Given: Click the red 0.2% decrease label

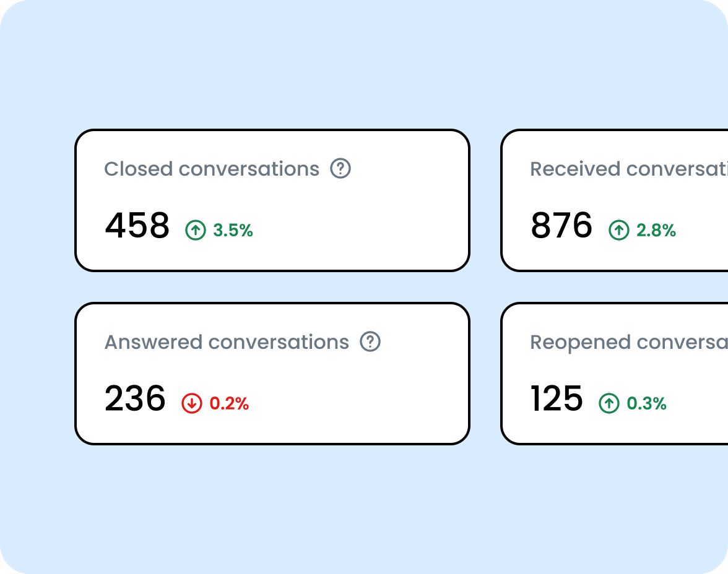Looking at the screenshot, I should tap(229, 403).
